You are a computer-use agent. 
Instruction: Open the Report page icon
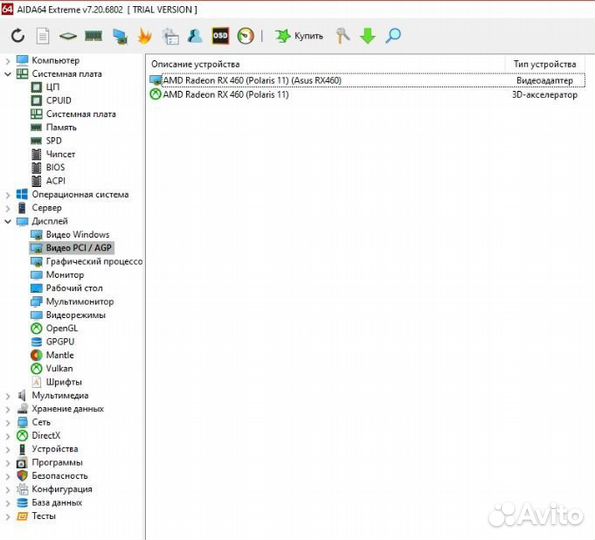click(42, 36)
